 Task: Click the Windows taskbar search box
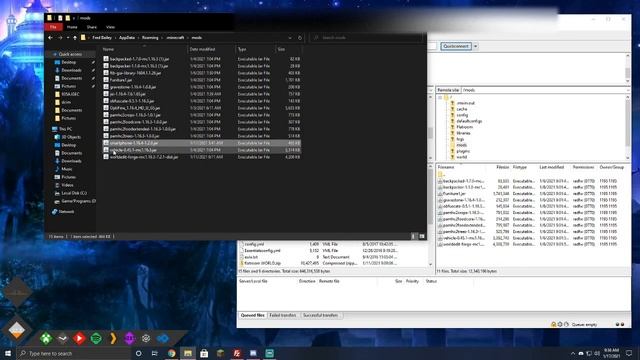(x=73, y=353)
